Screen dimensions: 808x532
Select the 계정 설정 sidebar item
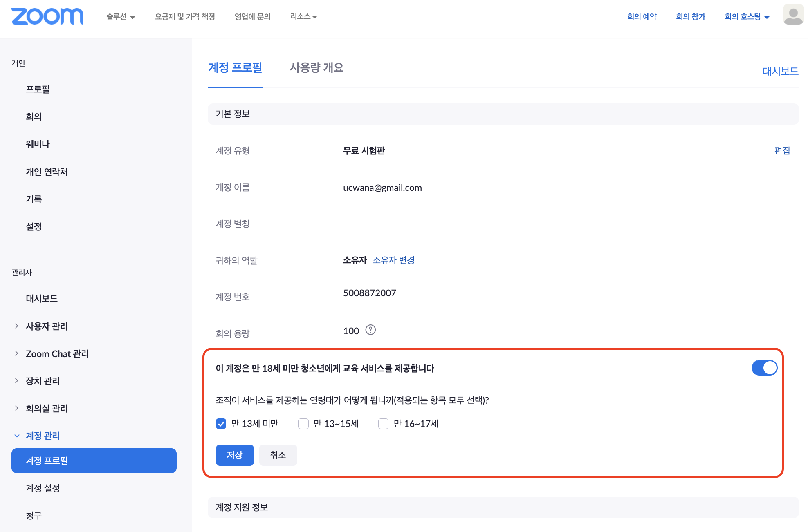pos(43,488)
